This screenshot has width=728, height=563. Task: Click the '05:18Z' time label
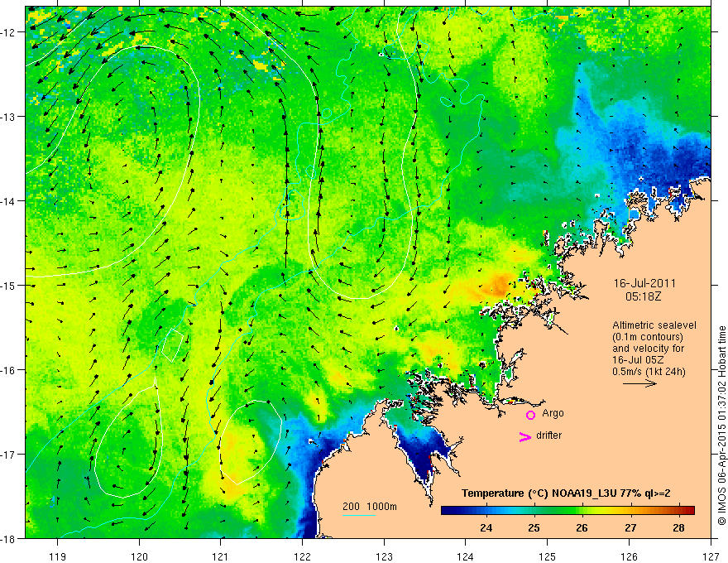[643, 296]
